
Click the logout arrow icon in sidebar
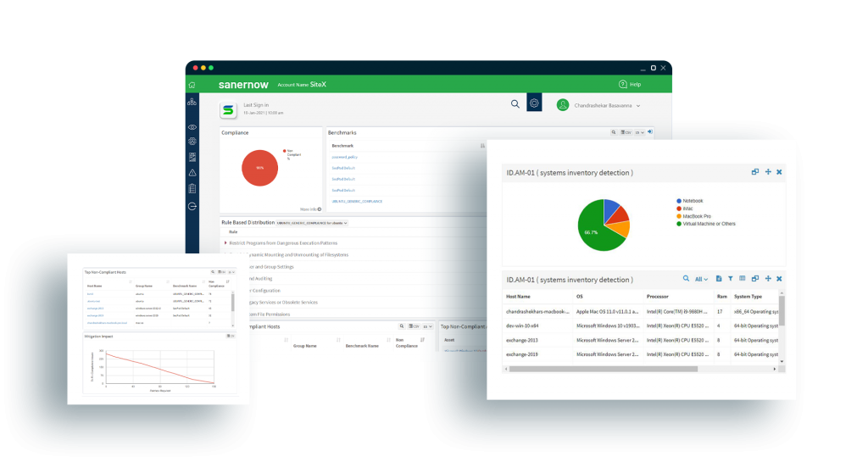click(192, 206)
